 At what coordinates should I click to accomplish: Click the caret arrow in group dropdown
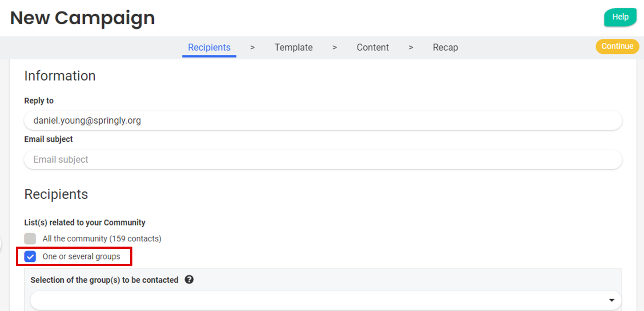pos(611,300)
